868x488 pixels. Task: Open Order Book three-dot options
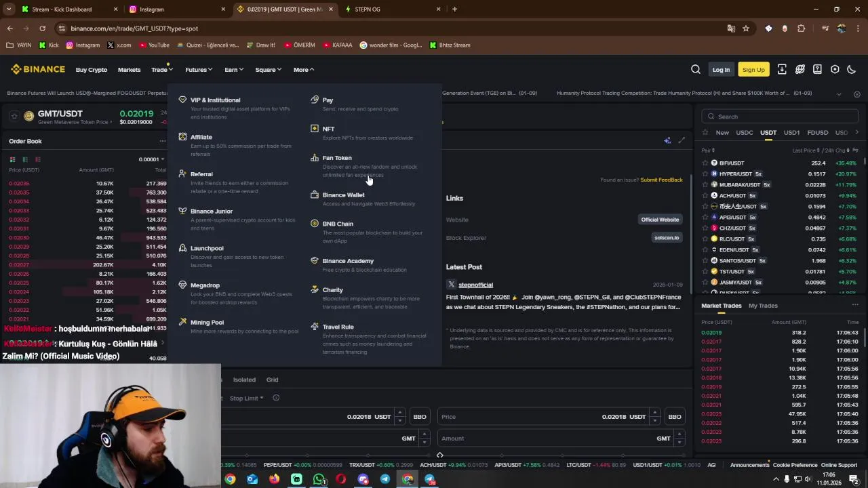[x=162, y=141]
